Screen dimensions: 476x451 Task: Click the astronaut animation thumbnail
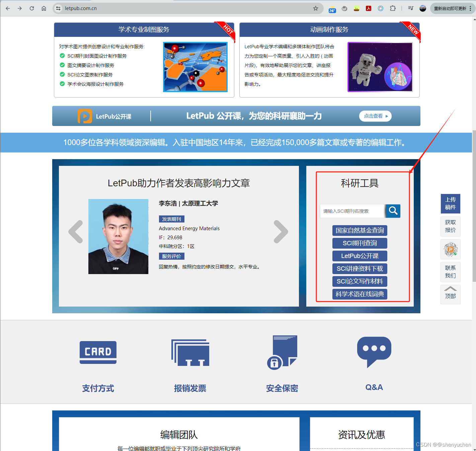(380, 67)
